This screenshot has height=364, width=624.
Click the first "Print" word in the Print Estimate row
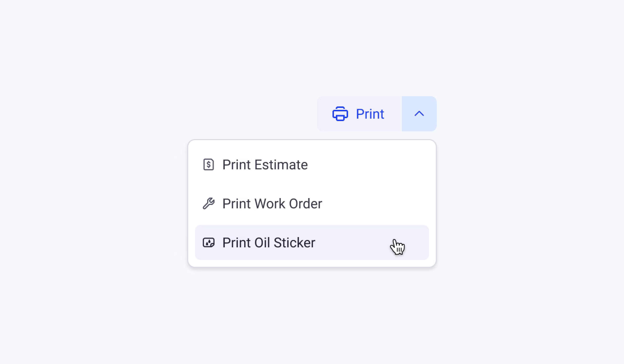click(x=236, y=165)
